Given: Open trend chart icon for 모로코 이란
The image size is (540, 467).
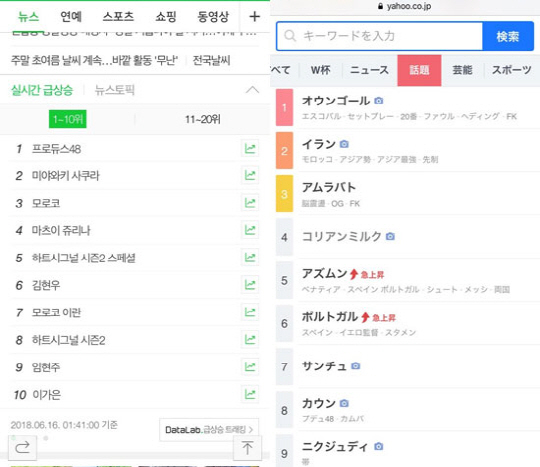Looking at the screenshot, I should point(250,312).
